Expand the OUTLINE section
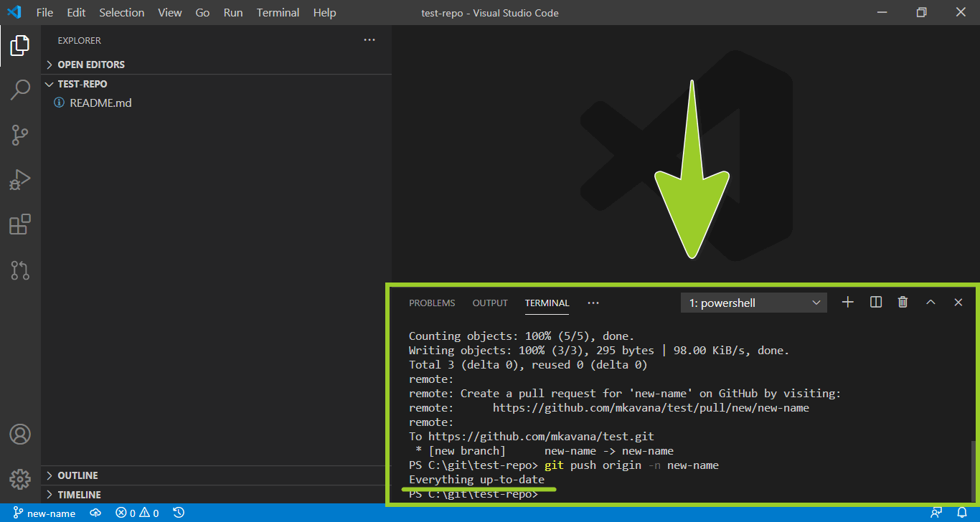The image size is (980, 522). (216, 475)
